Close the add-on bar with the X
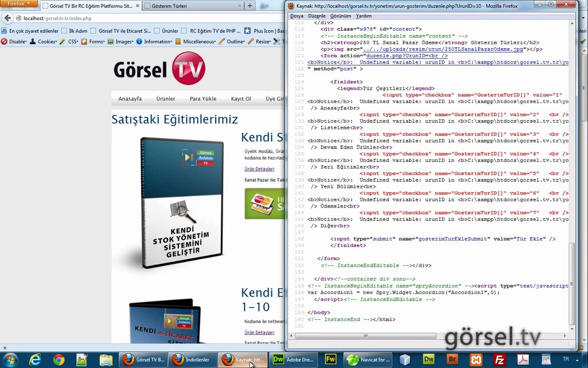 (x=4, y=348)
